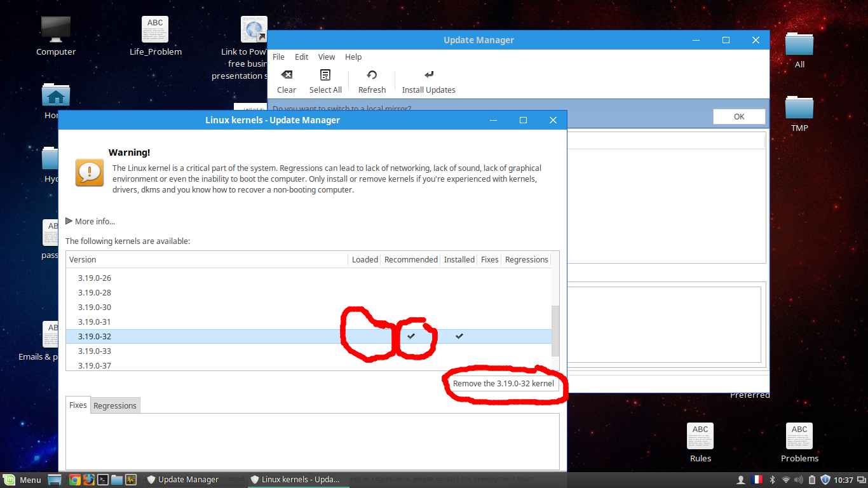Image resolution: width=868 pixels, height=488 pixels.
Task: Select kernel version 3.19.0-28
Action: (x=309, y=292)
